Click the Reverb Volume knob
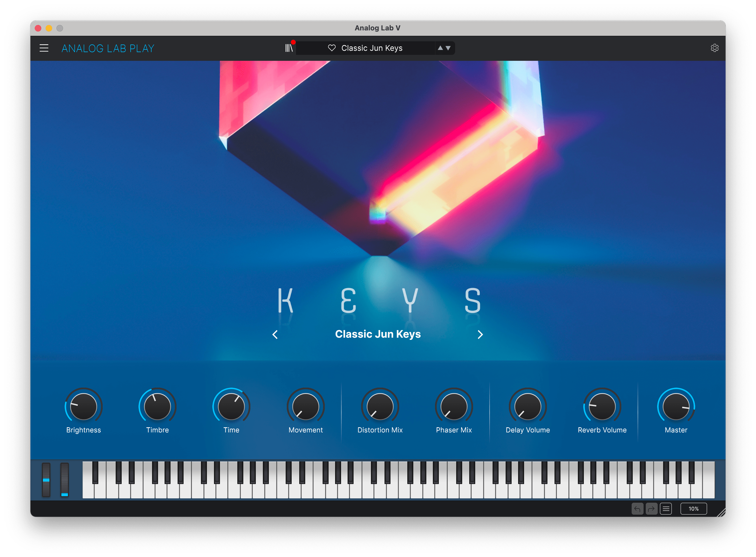The height and width of the screenshot is (557, 756). pyautogui.click(x=602, y=406)
